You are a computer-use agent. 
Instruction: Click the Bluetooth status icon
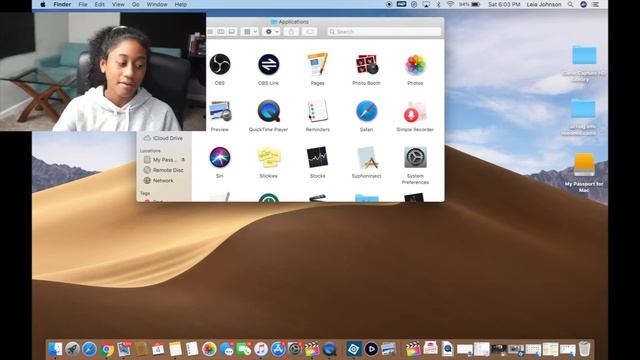pos(438,4)
